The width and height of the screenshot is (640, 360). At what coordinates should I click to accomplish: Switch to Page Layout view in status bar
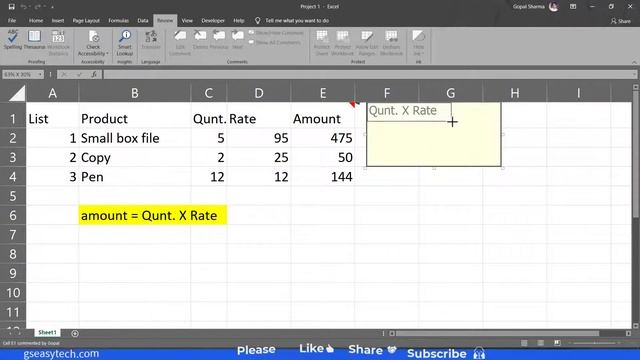[540, 343]
